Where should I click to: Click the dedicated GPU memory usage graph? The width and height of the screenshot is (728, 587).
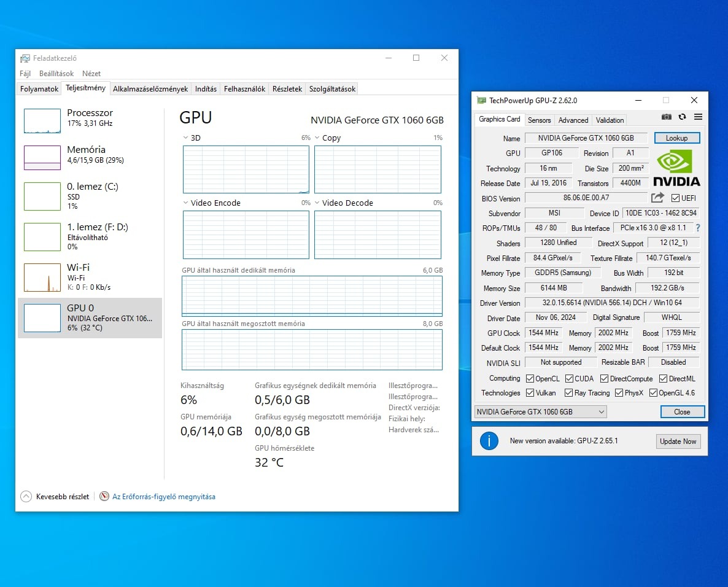(x=312, y=296)
